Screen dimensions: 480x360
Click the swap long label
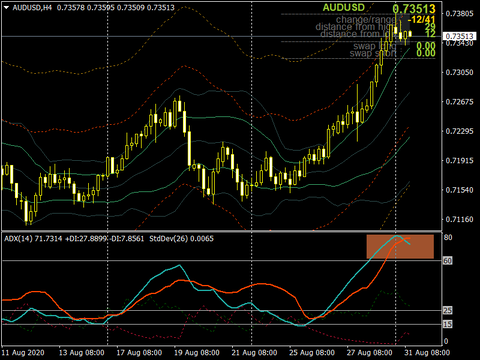pos(375,46)
